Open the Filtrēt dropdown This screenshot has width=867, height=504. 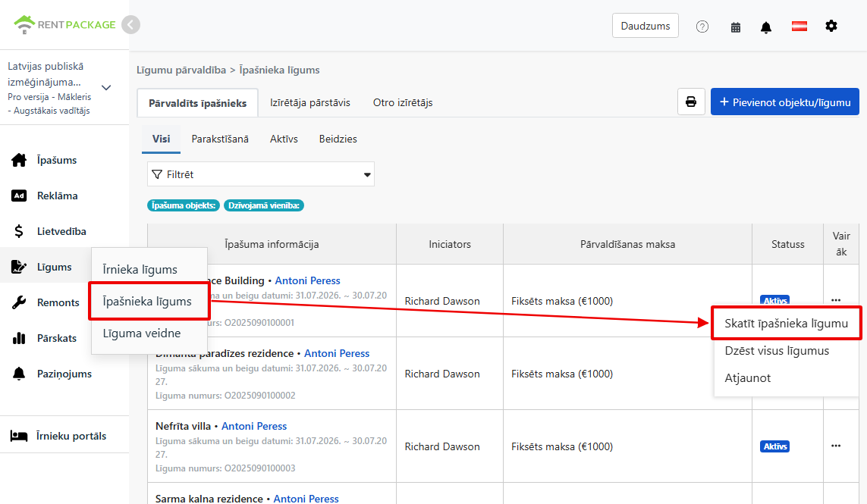tap(261, 174)
